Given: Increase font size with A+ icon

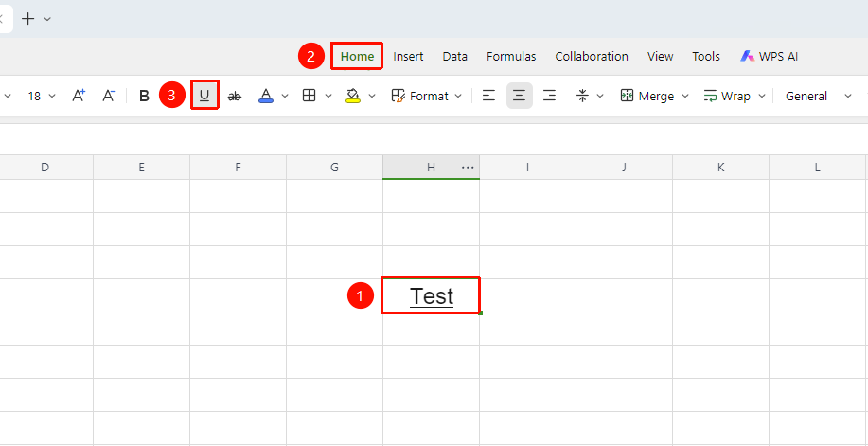Looking at the screenshot, I should click(x=80, y=96).
